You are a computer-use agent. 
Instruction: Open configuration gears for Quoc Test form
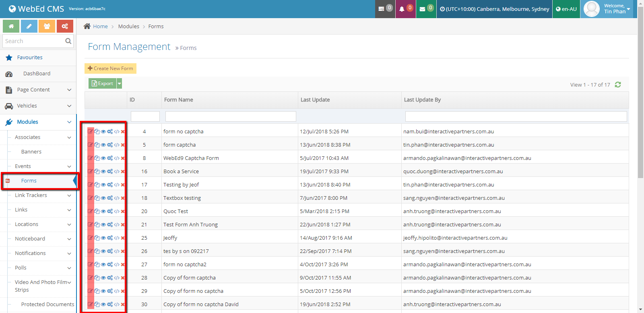pos(110,211)
